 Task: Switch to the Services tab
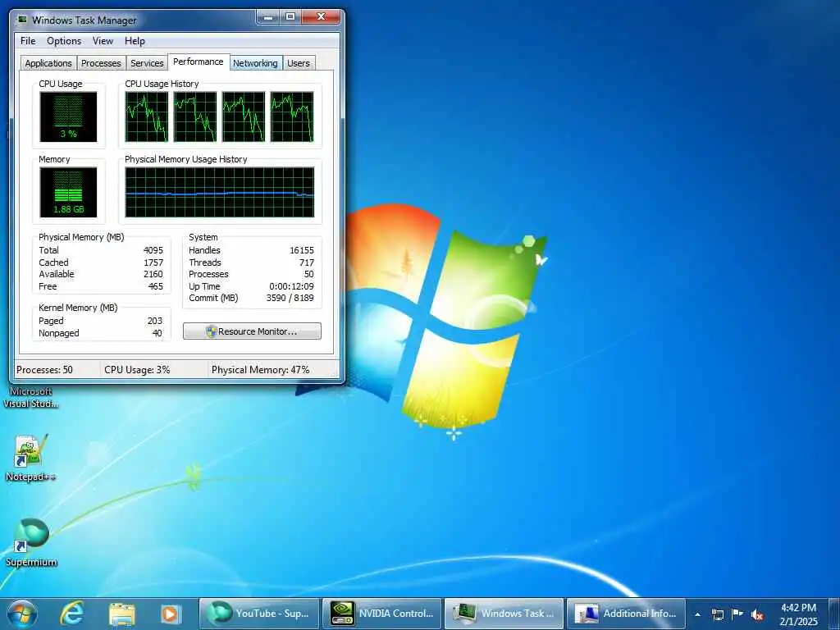[147, 63]
